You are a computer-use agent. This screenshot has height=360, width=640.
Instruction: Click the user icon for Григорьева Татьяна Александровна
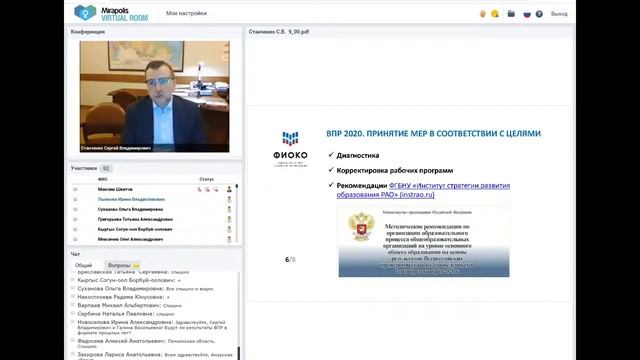pyautogui.click(x=229, y=219)
